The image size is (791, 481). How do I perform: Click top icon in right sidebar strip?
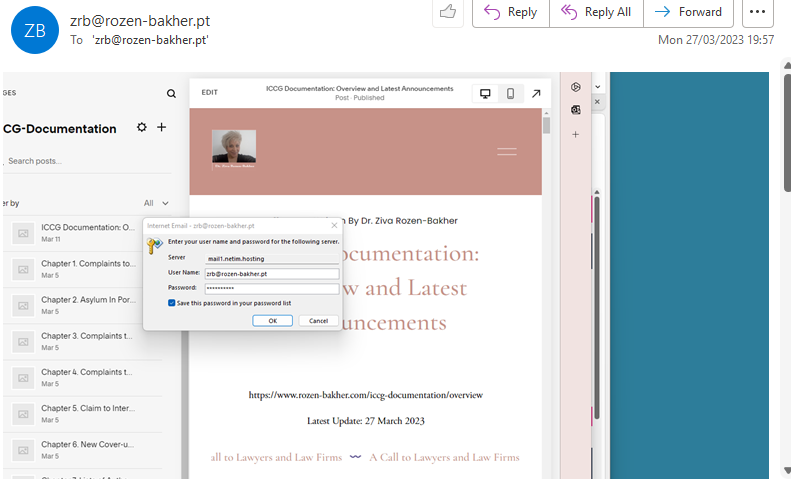point(576,87)
